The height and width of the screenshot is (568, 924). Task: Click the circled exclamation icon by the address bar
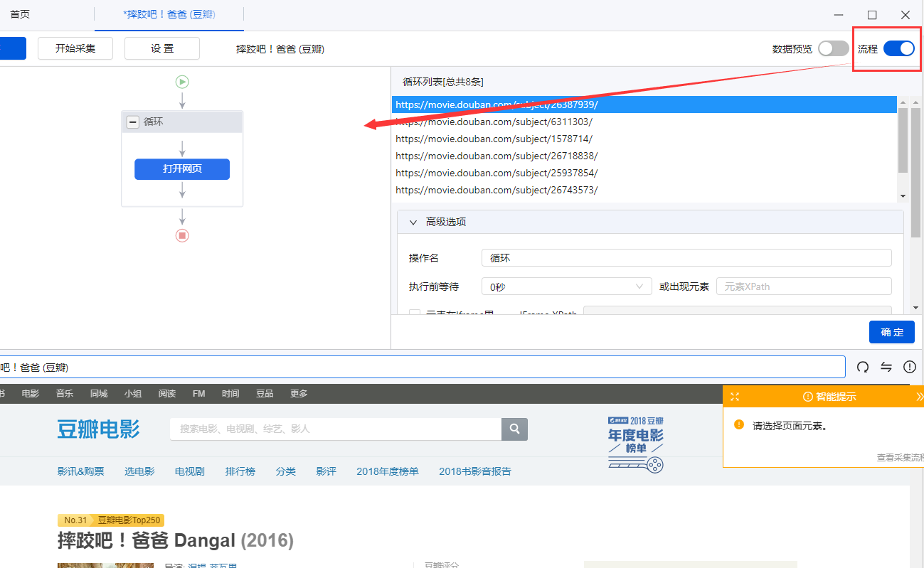click(x=910, y=367)
